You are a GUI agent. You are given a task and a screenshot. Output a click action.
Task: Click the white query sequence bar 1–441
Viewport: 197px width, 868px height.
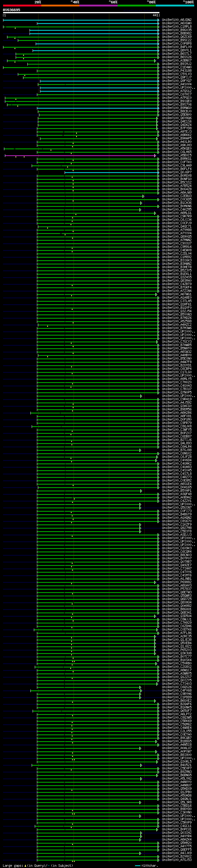(x=81, y=12)
